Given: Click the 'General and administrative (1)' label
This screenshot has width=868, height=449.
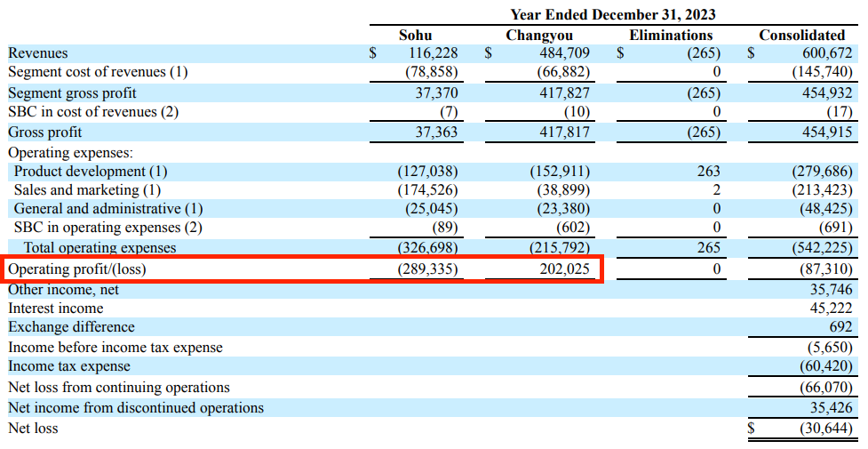Looking at the screenshot, I should click(108, 209).
